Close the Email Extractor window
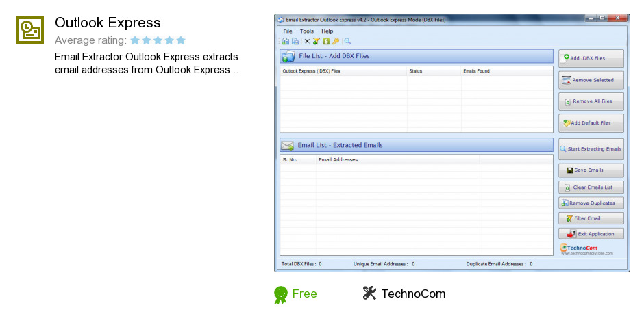 point(618,18)
